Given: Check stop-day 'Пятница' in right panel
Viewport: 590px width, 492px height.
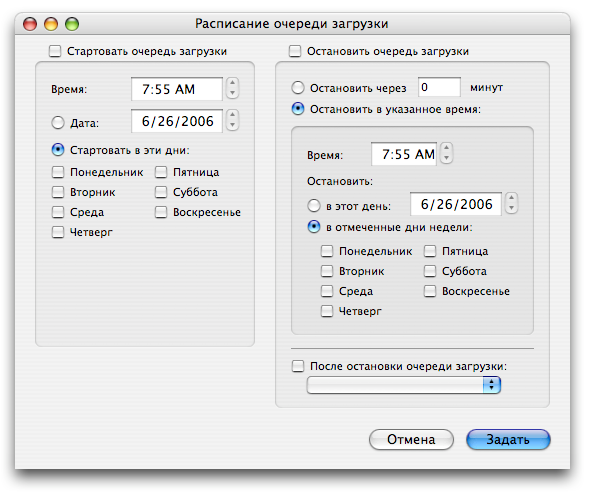Looking at the screenshot, I should (430, 251).
